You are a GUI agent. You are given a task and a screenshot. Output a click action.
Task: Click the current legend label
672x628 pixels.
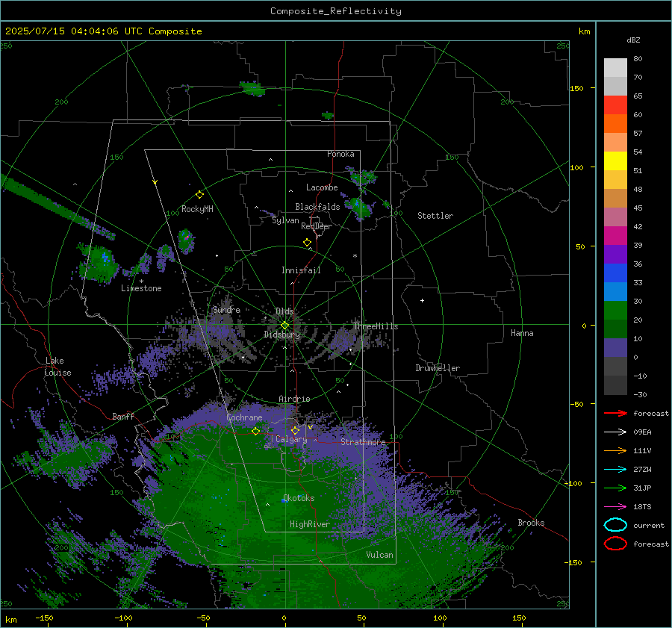pyautogui.click(x=649, y=526)
